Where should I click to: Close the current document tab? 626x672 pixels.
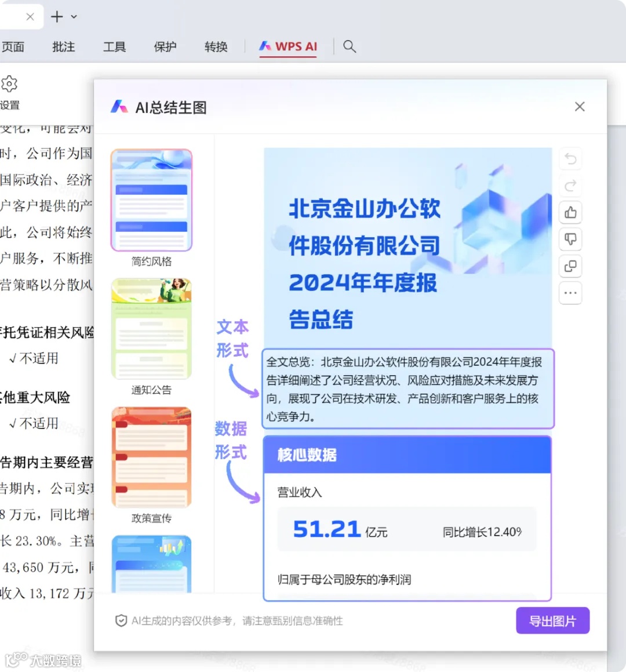pyautogui.click(x=30, y=17)
